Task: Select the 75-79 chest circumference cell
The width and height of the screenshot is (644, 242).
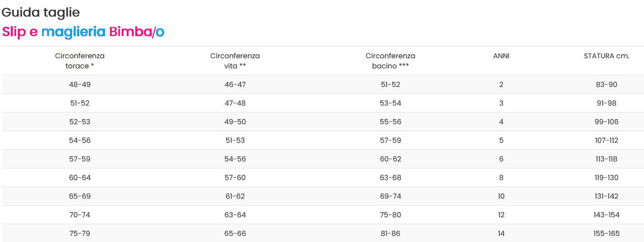Action: click(x=80, y=233)
